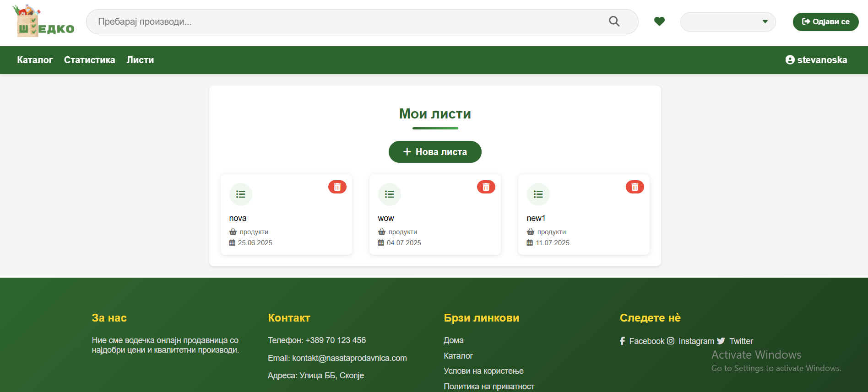Click the list icon on 'wow' card
Image resolution: width=868 pixels, height=392 pixels.
click(389, 194)
